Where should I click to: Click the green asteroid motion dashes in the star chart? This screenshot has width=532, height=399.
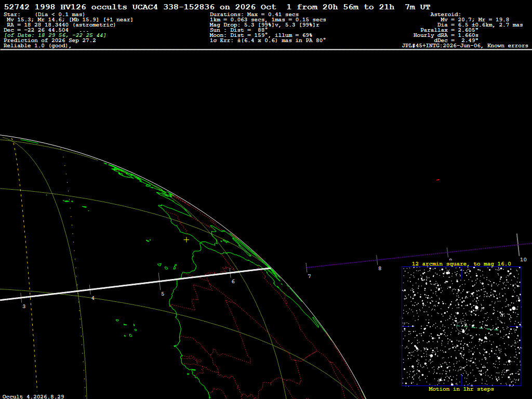coord(484,328)
